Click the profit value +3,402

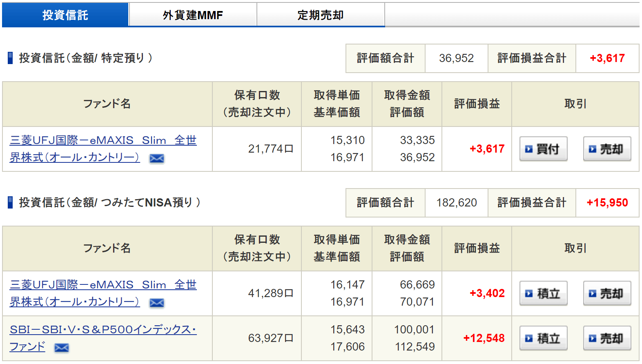click(487, 293)
